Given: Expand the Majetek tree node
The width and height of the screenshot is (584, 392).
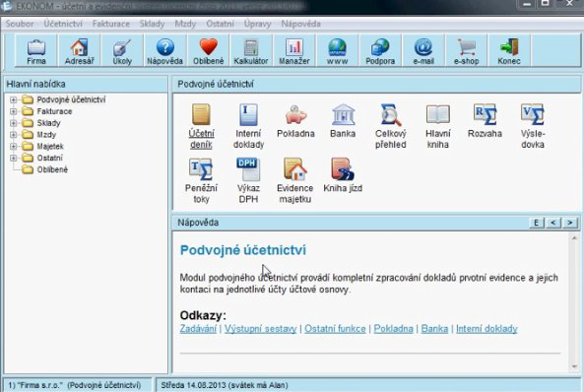Looking at the screenshot, I should pyautogui.click(x=14, y=146).
